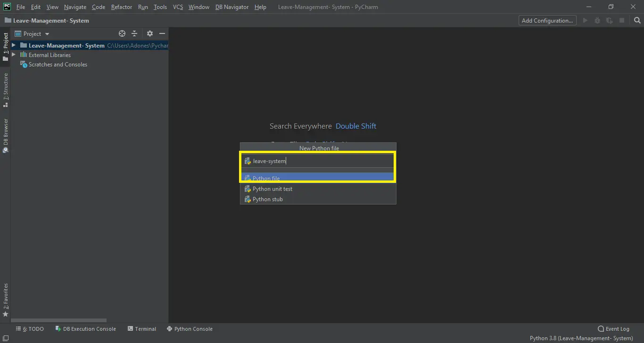644x343 pixels.
Task: Collapse all items in Project tree
Action: (x=134, y=33)
